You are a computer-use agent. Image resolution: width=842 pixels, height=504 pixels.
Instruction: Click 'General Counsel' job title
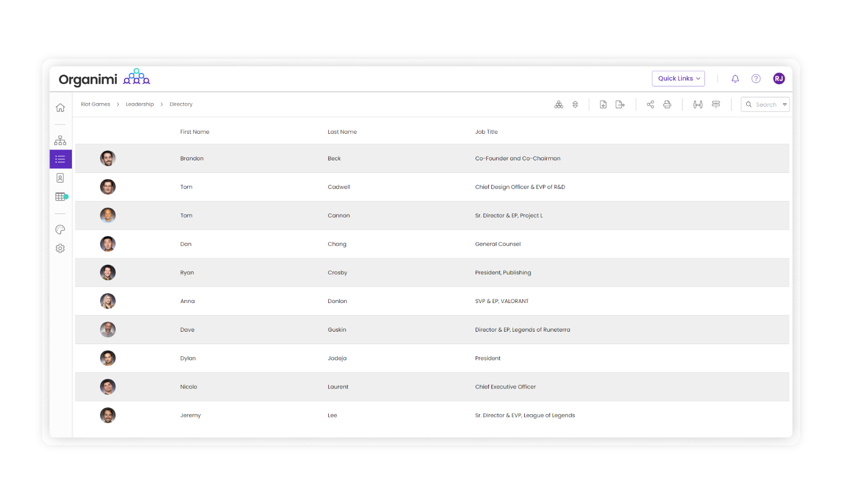[498, 244]
